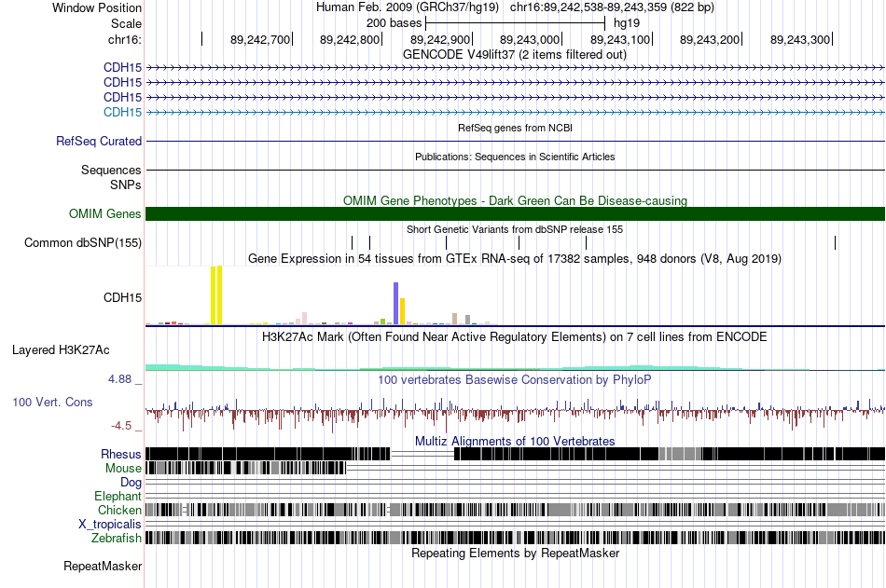Click Short Genetic Variants from dbSNP title

click(515, 229)
